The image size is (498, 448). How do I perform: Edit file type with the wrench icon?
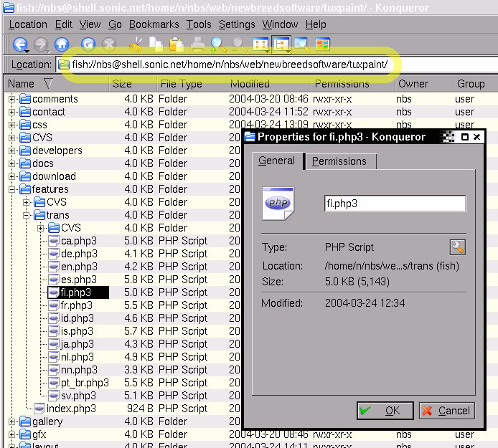coord(458,247)
